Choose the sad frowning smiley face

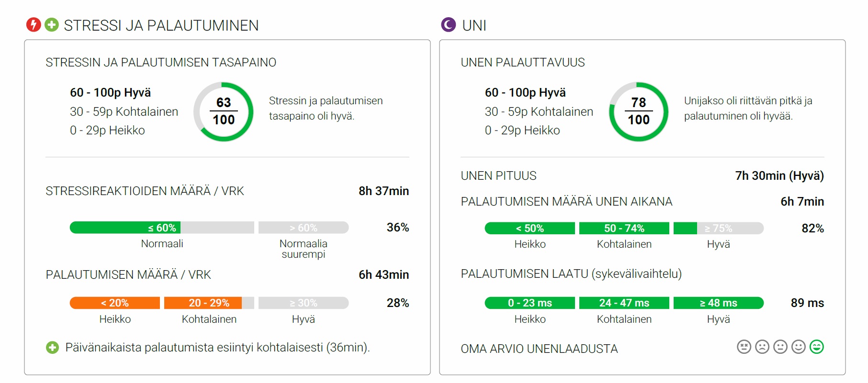click(x=762, y=347)
